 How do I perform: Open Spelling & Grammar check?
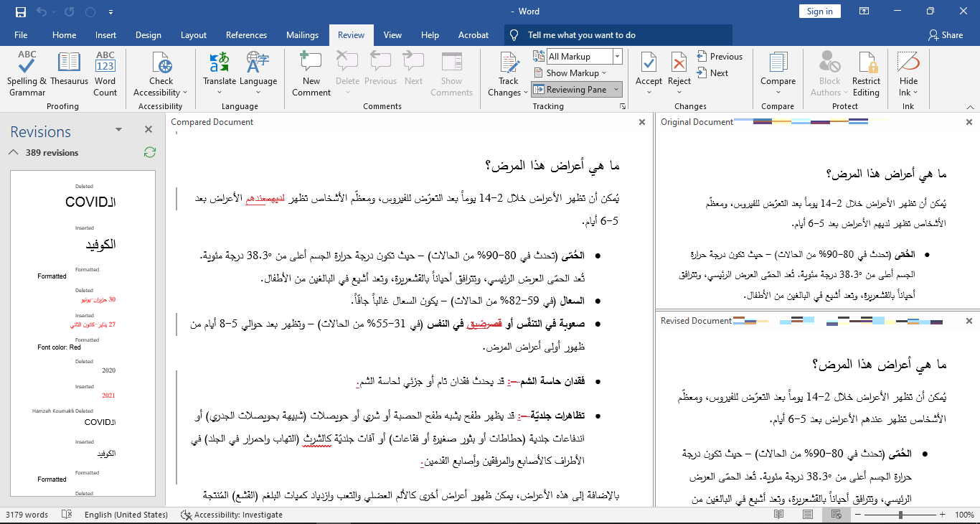tap(27, 73)
